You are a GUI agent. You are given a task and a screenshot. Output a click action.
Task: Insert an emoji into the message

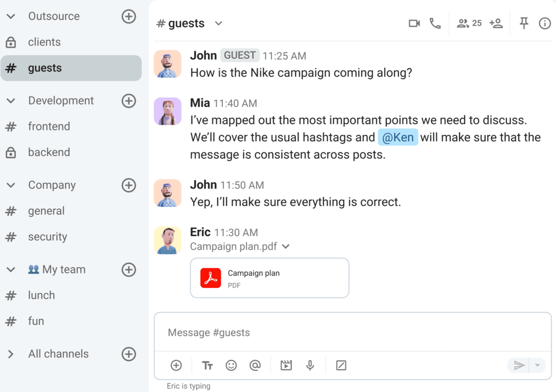click(231, 365)
